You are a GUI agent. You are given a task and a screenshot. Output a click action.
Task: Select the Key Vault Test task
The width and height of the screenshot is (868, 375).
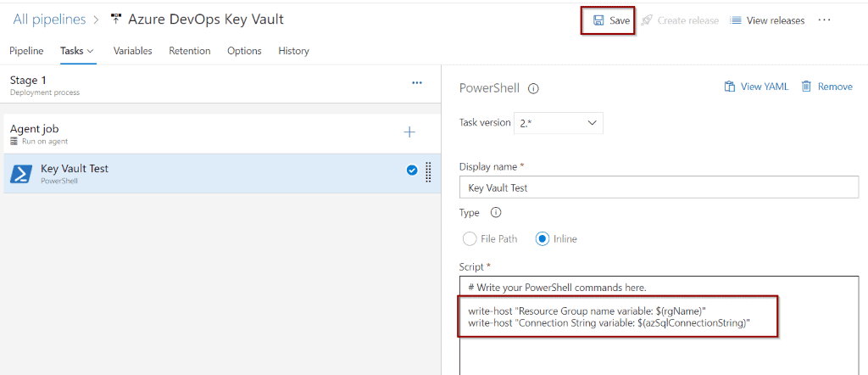[x=221, y=173]
